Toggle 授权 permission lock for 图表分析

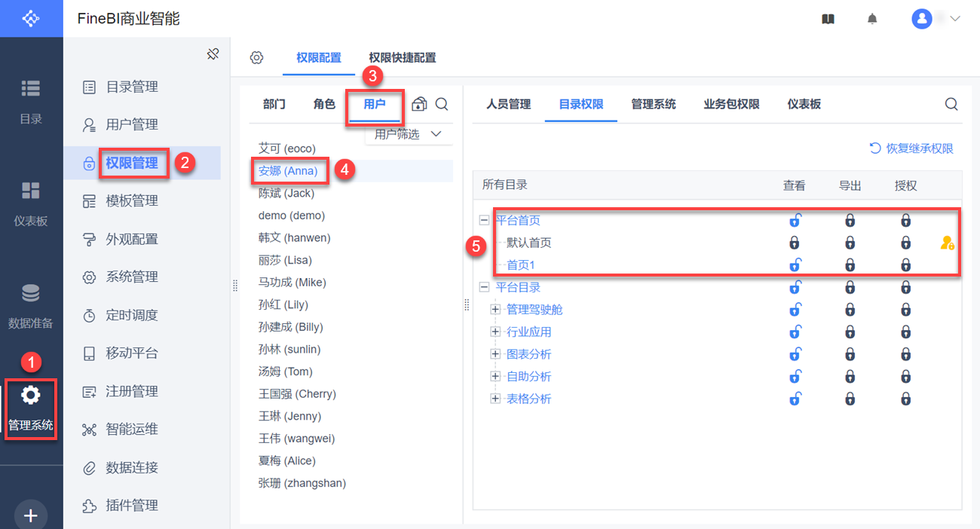click(905, 354)
